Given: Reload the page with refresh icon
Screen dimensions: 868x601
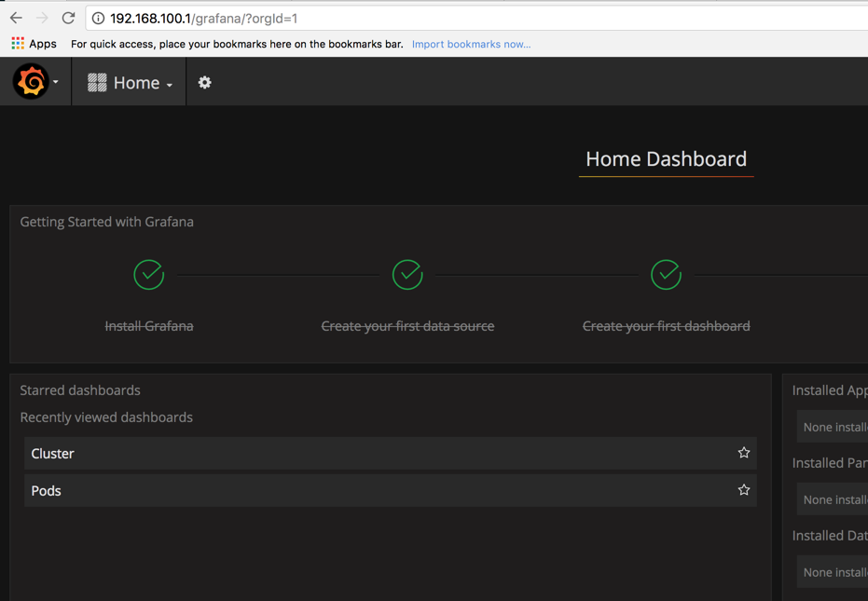Looking at the screenshot, I should tap(68, 19).
